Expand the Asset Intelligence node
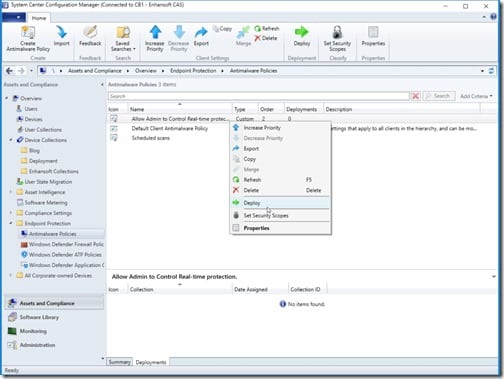This screenshot has width=504, height=379. pyautogui.click(x=11, y=192)
